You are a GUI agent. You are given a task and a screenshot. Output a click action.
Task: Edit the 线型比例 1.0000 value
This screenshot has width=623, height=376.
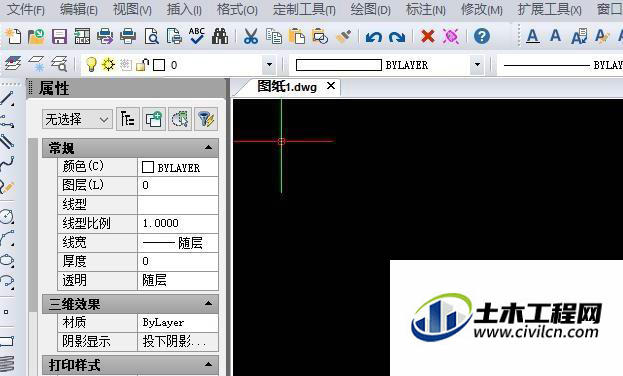click(178, 224)
